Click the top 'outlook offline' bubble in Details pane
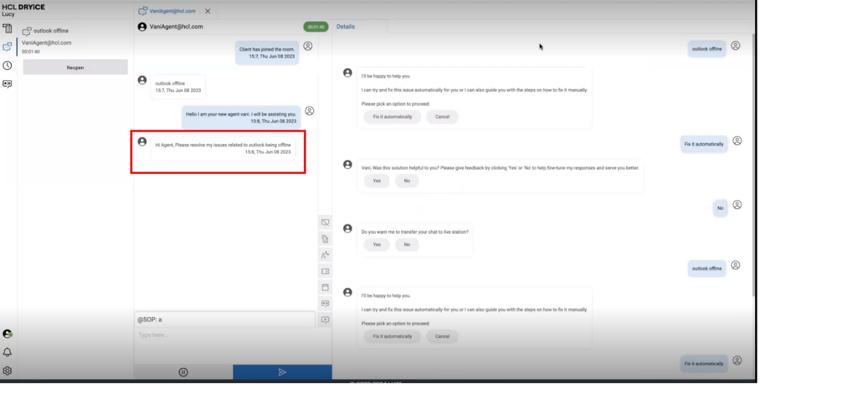 (707, 49)
